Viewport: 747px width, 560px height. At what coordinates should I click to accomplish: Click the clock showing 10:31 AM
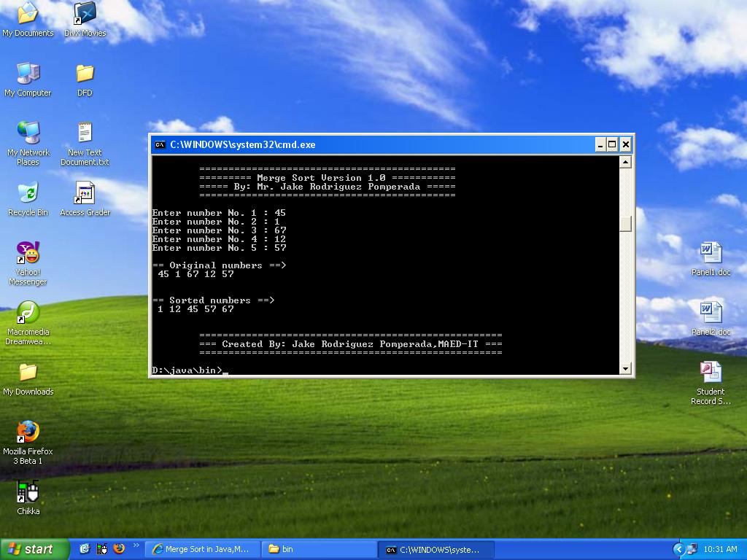pyautogui.click(x=720, y=549)
